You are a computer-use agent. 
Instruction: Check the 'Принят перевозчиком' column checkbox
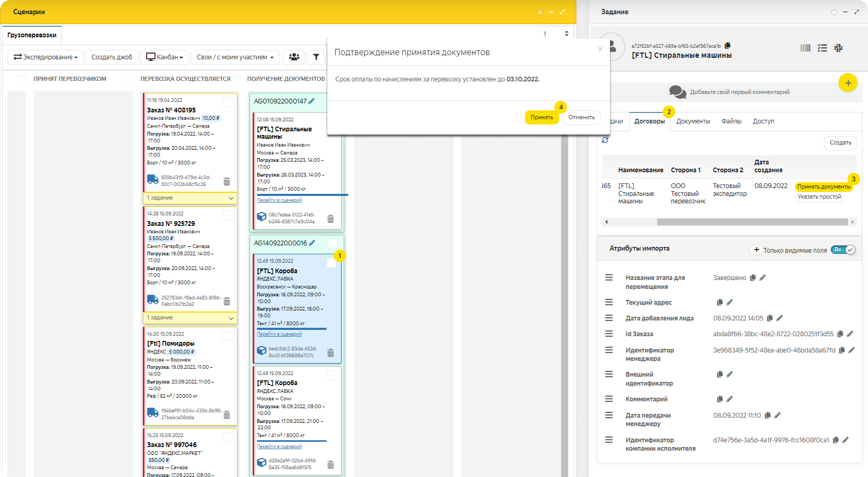click(22, 79)
